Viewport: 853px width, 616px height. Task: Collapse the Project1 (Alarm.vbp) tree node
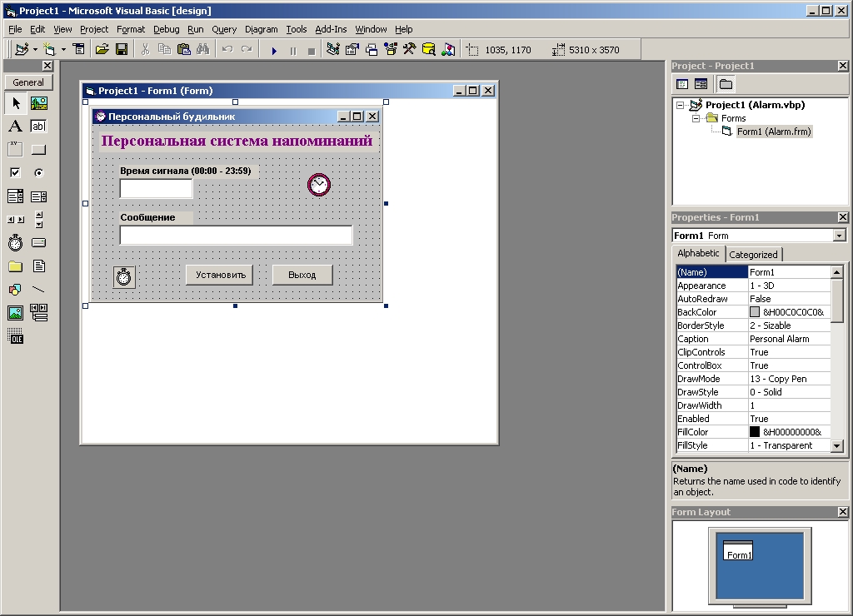pos(679,105)
